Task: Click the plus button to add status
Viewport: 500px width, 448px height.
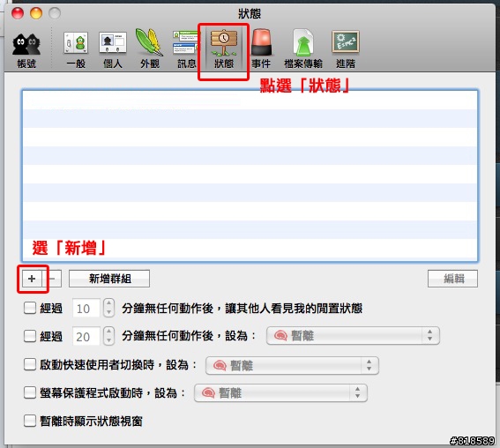Action: (32, 279)
